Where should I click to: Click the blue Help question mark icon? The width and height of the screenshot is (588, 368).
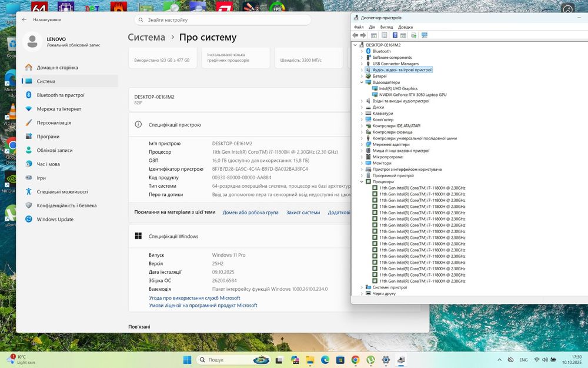coord(395,35)
